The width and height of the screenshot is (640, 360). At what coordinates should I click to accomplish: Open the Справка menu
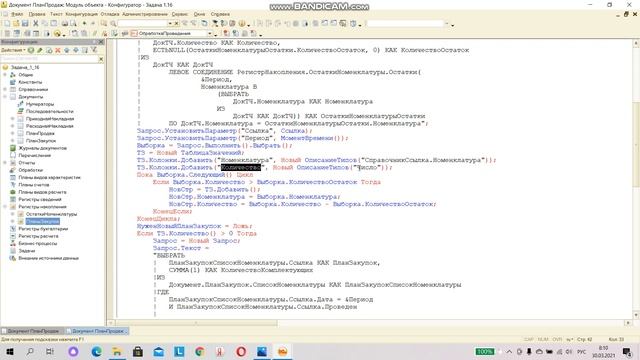(x=220, y=14)
